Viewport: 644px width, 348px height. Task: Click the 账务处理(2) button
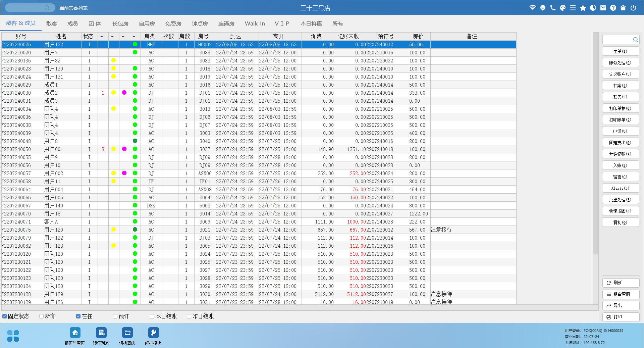(x=620, y=63)
